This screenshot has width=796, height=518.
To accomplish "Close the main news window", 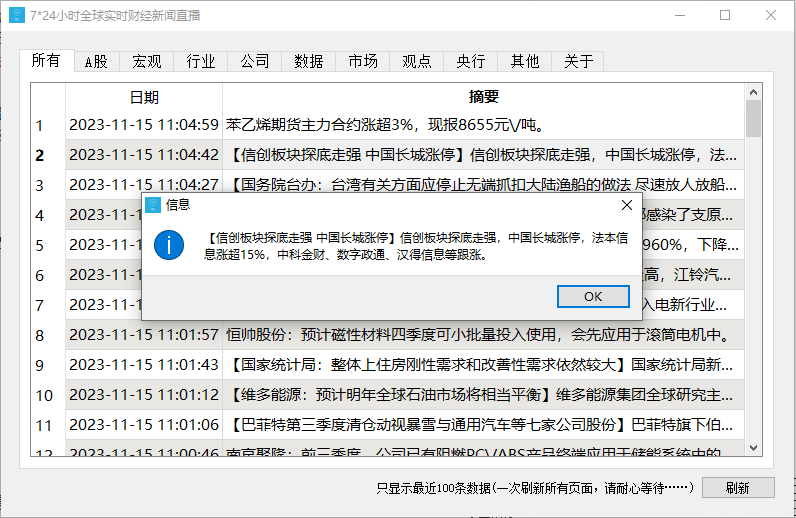I will coord(771,15).
